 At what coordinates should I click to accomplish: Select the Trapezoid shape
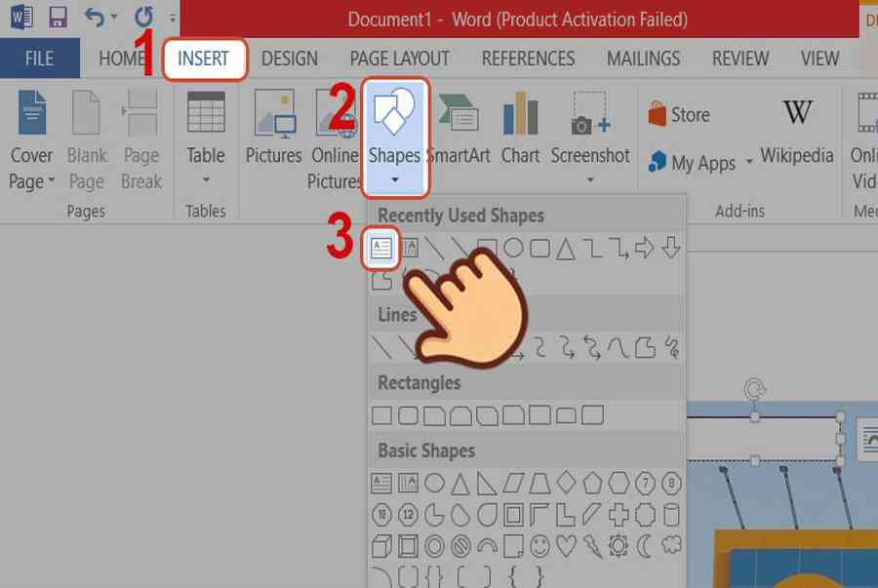539,484
